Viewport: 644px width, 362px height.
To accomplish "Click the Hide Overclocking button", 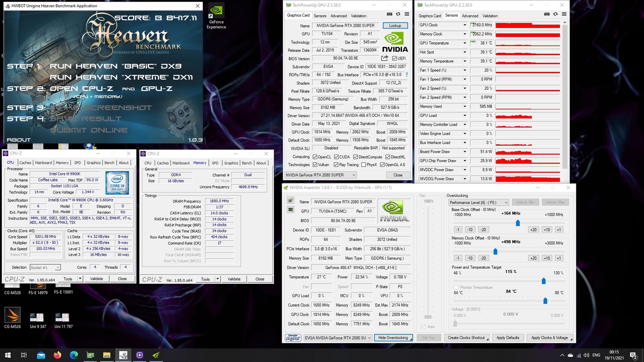I will [393, 338].
